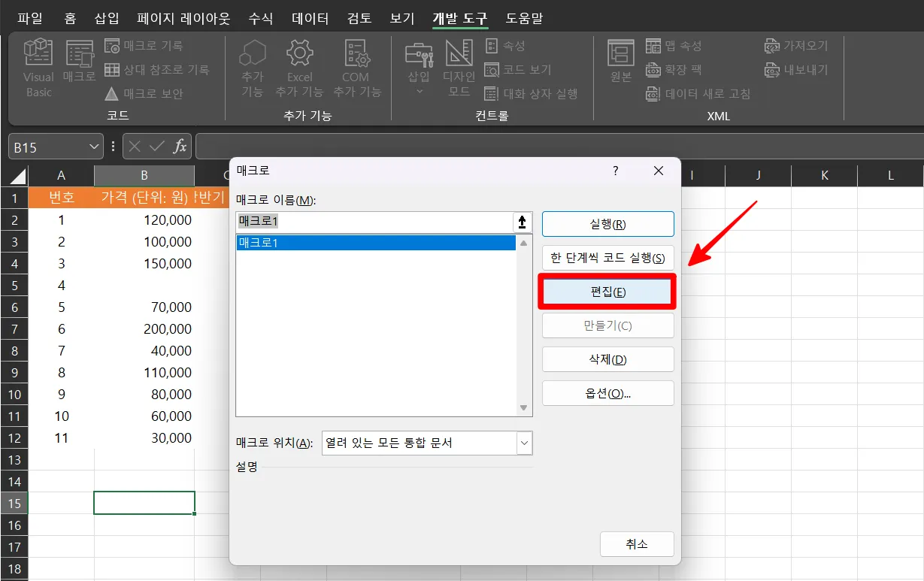
Task: Open 코드 보기 from controls group
Action: 509,69
